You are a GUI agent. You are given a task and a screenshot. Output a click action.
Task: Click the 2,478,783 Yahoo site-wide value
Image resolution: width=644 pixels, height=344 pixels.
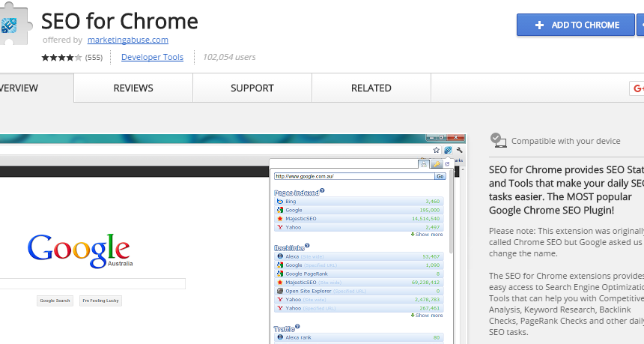(427, 300)
